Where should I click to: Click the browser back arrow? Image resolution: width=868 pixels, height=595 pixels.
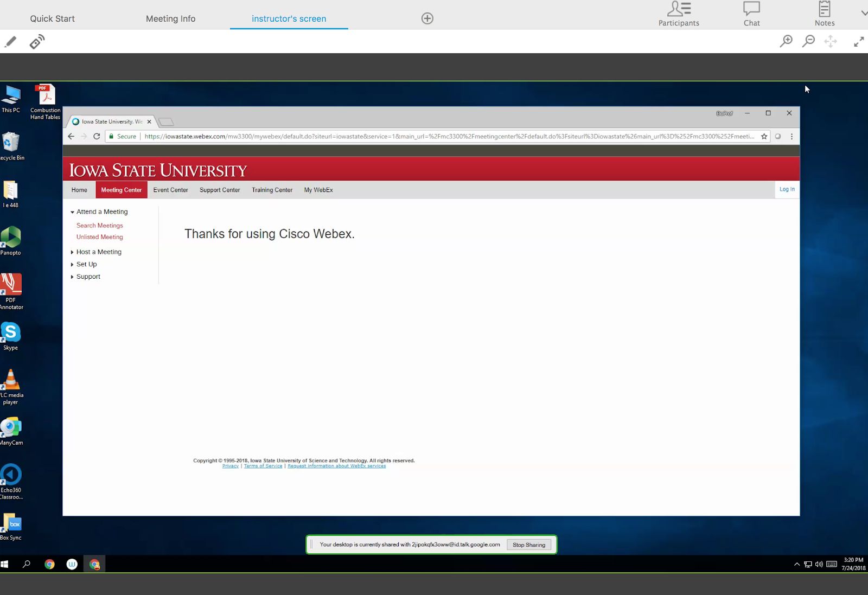pos(71,136)
